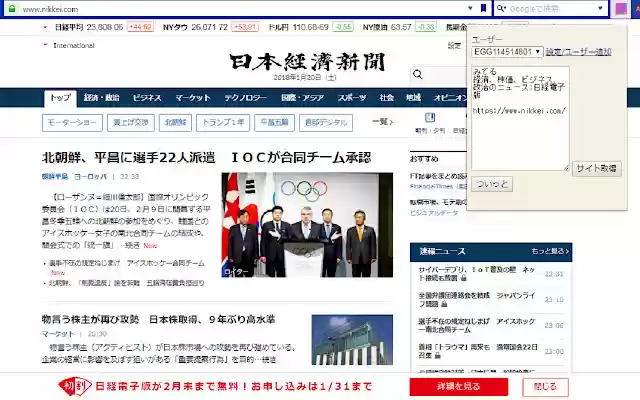
Task: Open the 選手不在の規定ねじまげ news item
Action: (477, 325)
